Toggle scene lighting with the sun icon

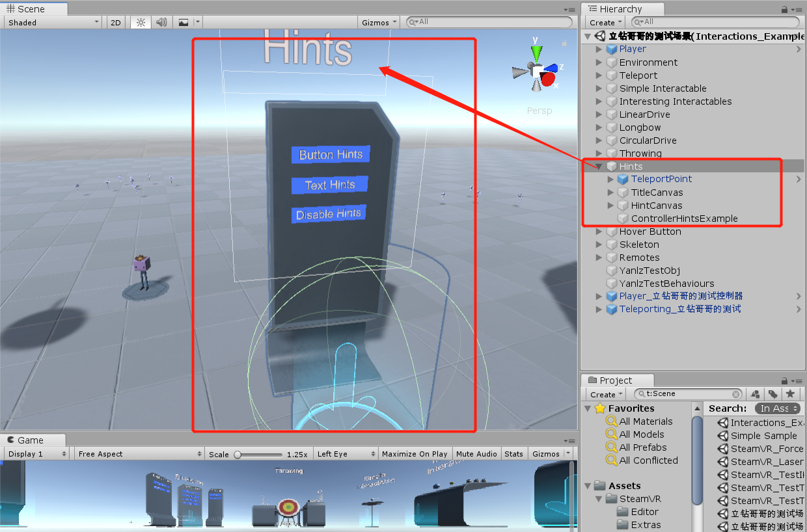point(140,21)
